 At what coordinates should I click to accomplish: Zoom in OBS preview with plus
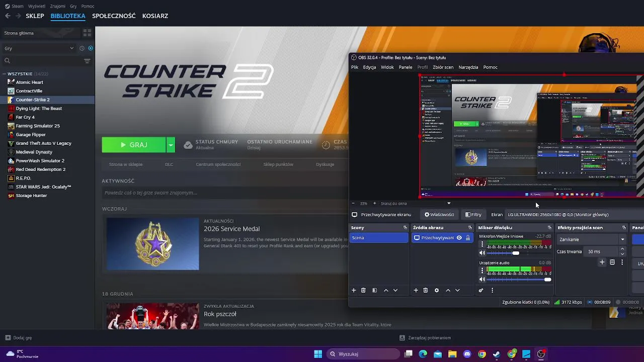[374, 203]
